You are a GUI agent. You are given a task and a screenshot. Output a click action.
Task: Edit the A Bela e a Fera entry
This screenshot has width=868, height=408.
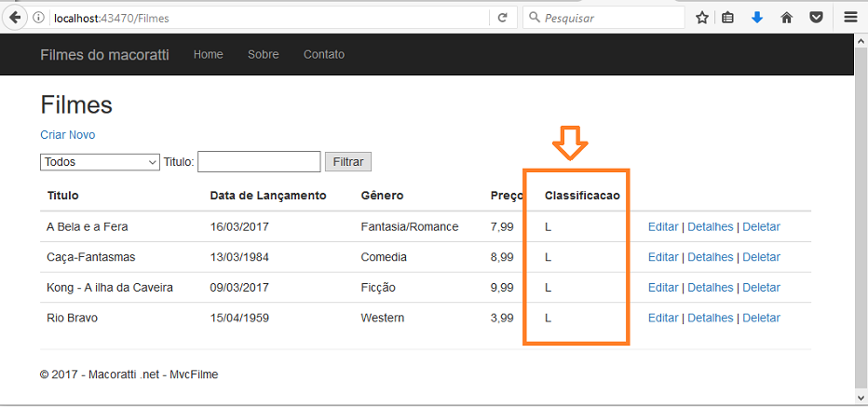coord(663,227)
